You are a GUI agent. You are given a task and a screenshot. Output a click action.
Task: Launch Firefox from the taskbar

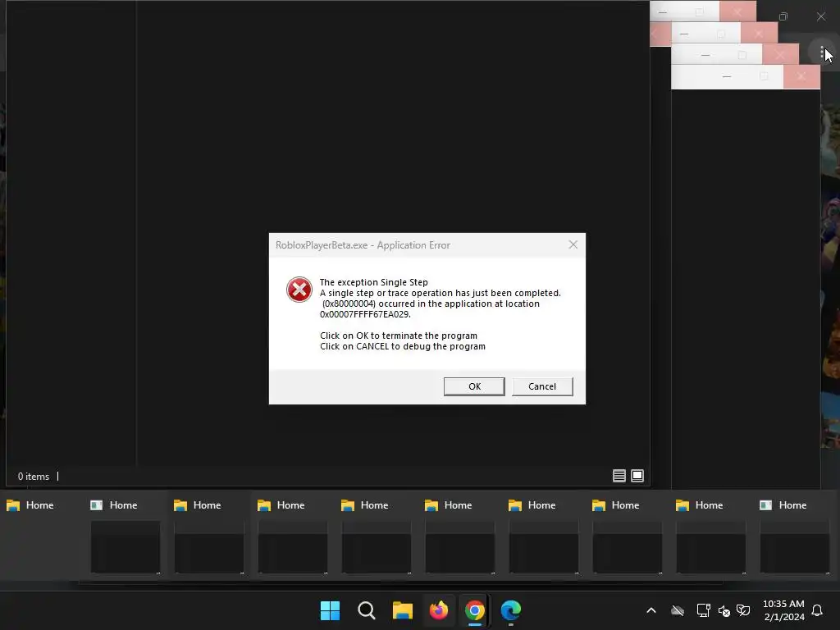tap(439, 610)
